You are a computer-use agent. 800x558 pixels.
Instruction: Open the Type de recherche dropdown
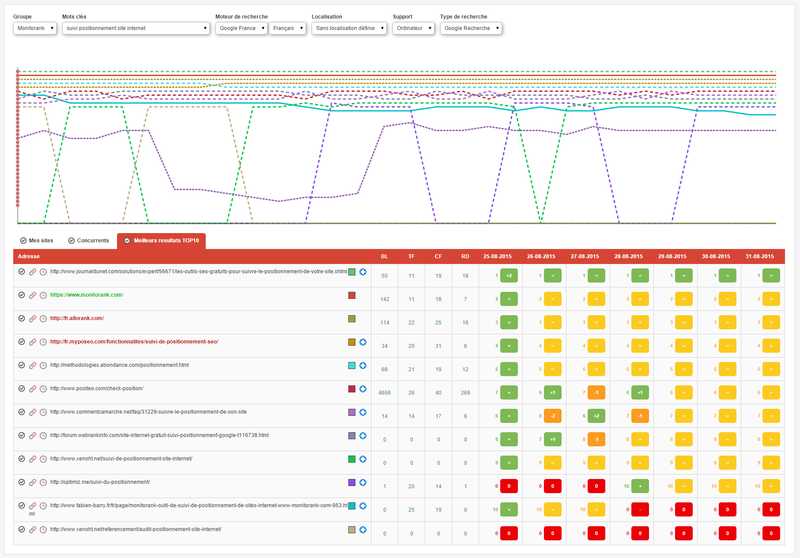pos(471,29)
